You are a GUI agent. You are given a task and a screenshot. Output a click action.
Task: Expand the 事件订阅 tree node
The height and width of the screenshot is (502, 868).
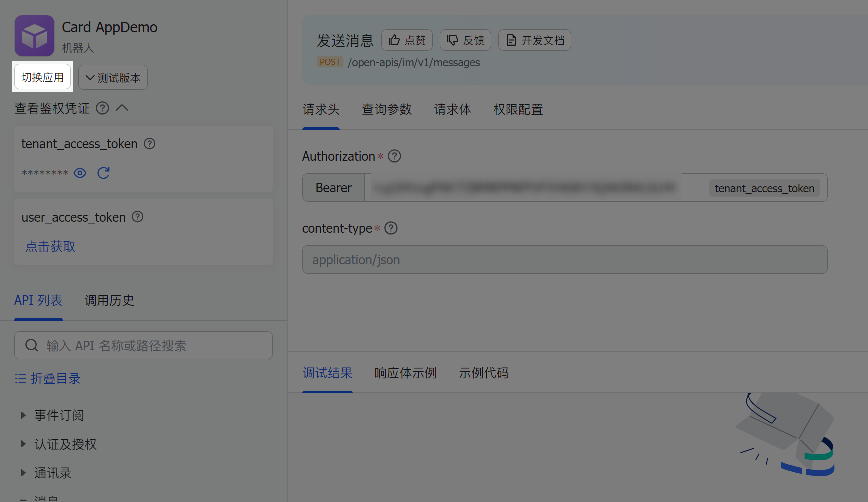[x=23, y=415]
